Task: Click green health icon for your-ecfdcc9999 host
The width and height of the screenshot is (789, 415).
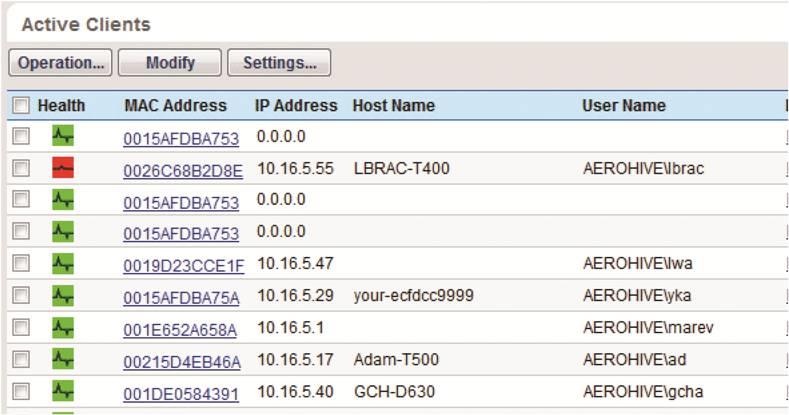Action: [63, 295]
